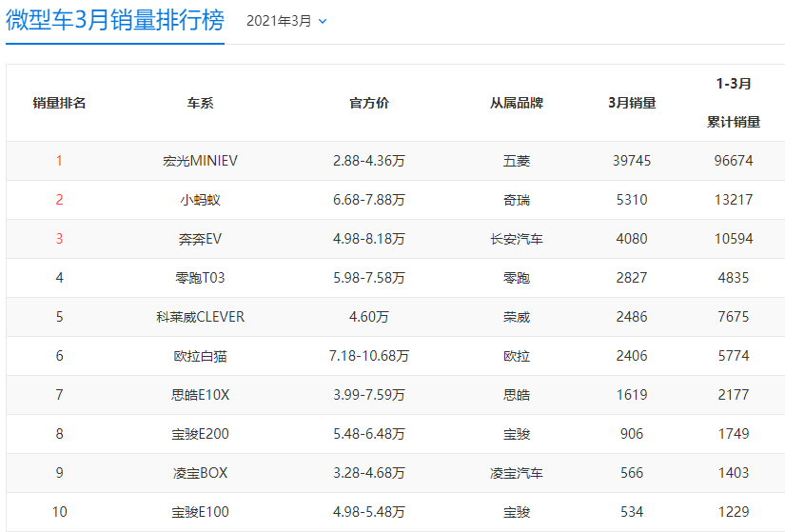This screenshot has width=785, height=532.
Task: Open the 宏光MINIEV car series
Action: [200, 161]
